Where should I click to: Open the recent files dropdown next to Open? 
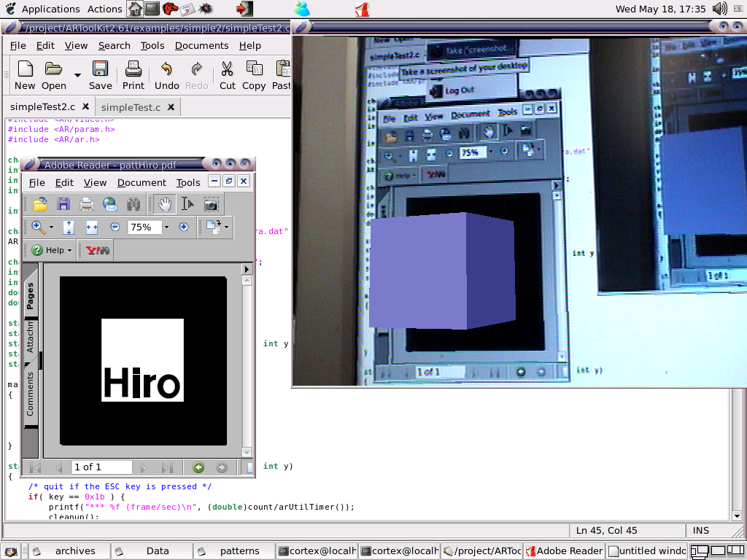[77, 75]
